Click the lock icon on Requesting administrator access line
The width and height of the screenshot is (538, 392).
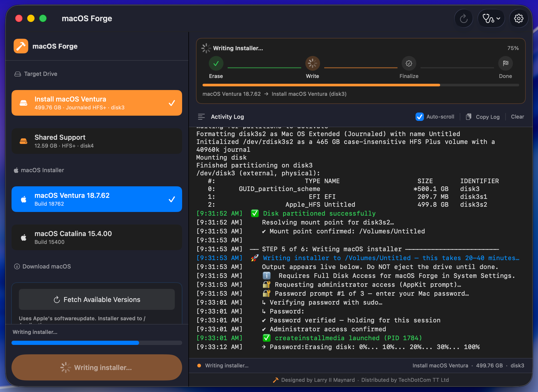(x=266, y=284)
